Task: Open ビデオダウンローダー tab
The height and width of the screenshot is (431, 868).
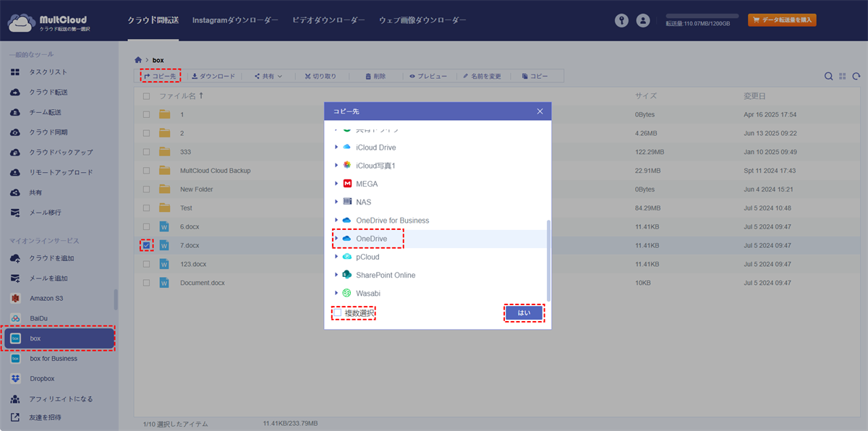Action: pos(328,20)
